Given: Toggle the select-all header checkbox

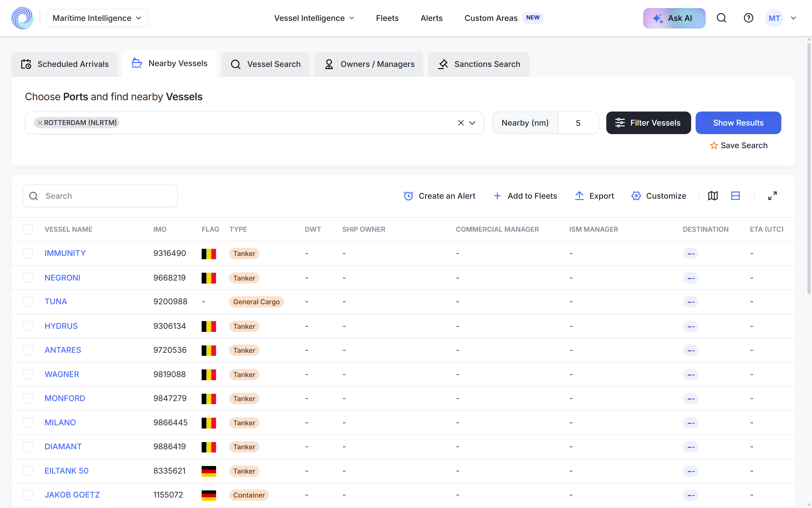Looking at the screenshot, I should point(28,229).
